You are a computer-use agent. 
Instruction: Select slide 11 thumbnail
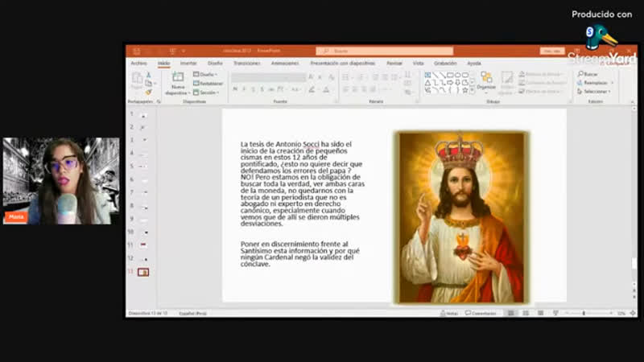click(143, 245)
